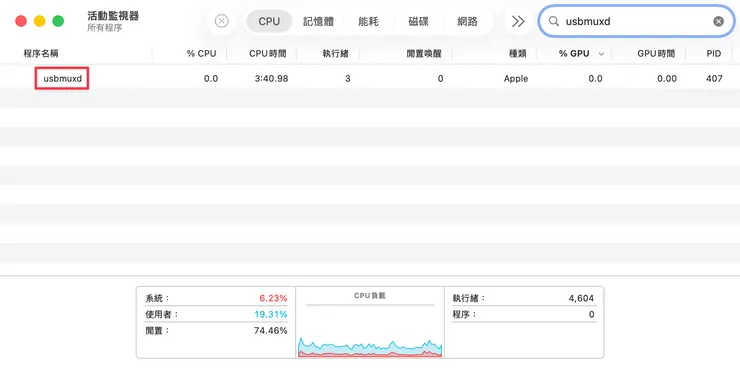Click the 執行緒 count 4,604
This screenshot has width=740, height=370.
coord(581,298)
